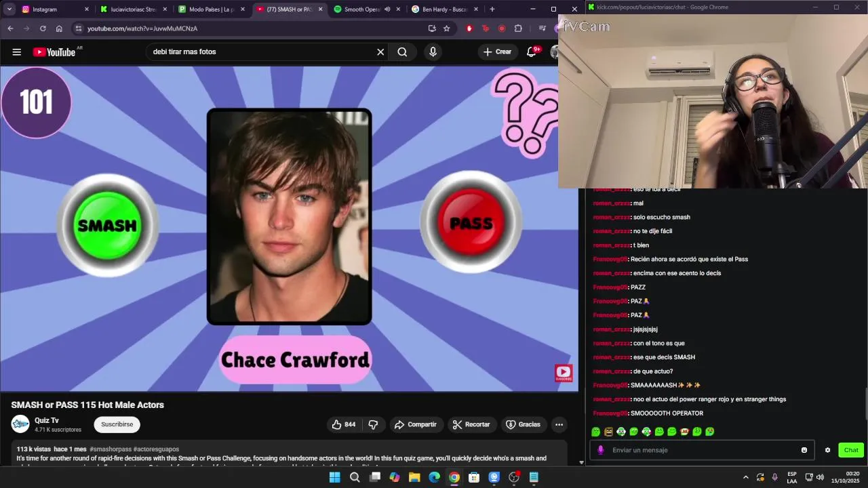Click the Suscribirse button
Image resolution: width=868 pixels, height=488 pixels.
pyautogui.click(x=117, y=424)
